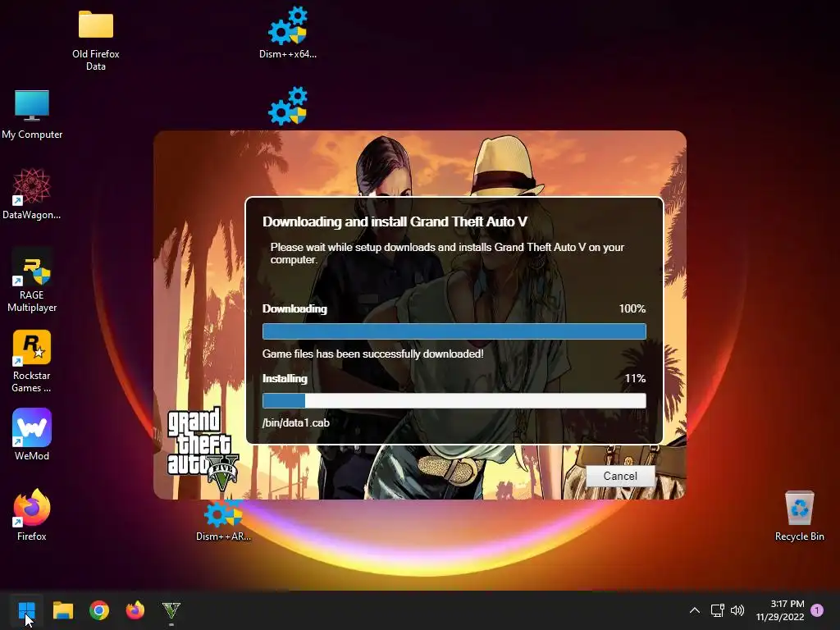Open Rockstar Games Launcher shortcut

[x=32, y=361]
